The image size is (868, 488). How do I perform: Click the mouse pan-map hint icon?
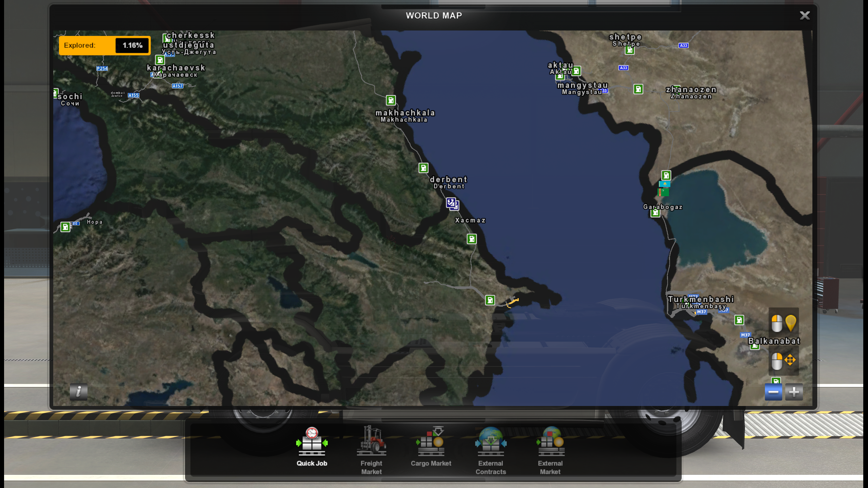(784, 361)
